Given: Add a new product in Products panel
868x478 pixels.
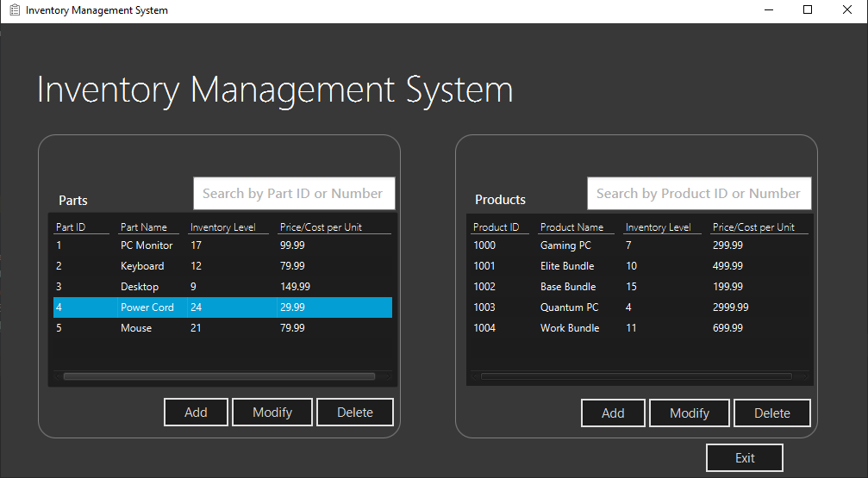Looking at the screenshot, I should 613,413.
